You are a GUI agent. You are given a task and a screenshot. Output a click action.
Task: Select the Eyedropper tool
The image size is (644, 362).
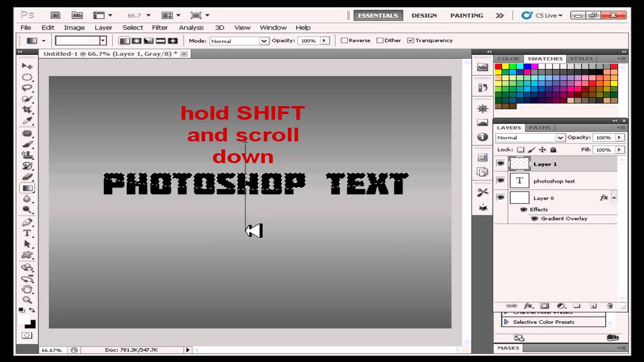(27, 121)
